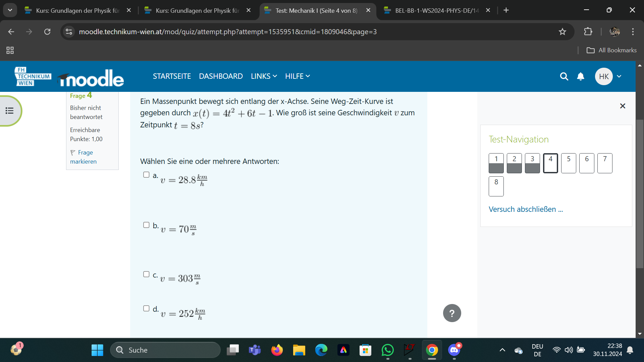Open the browser extensions puzzle icon
The image size is (644, 362).
(588, 32)
